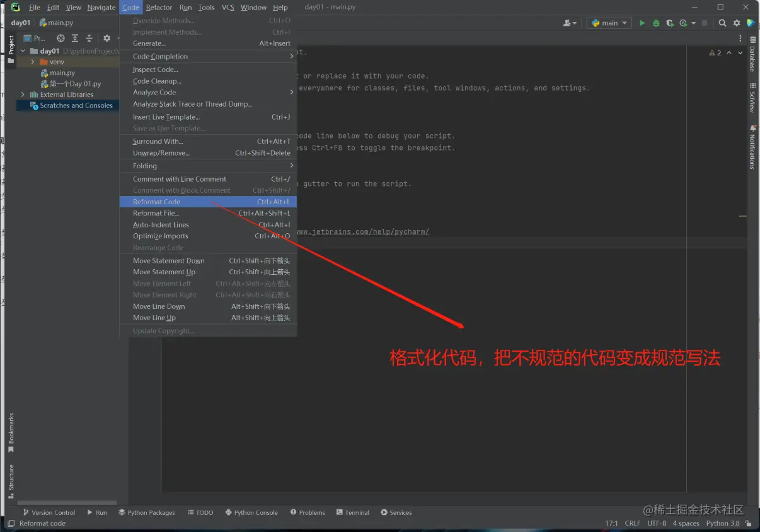Open the Navigate menu

click(101, 8)
